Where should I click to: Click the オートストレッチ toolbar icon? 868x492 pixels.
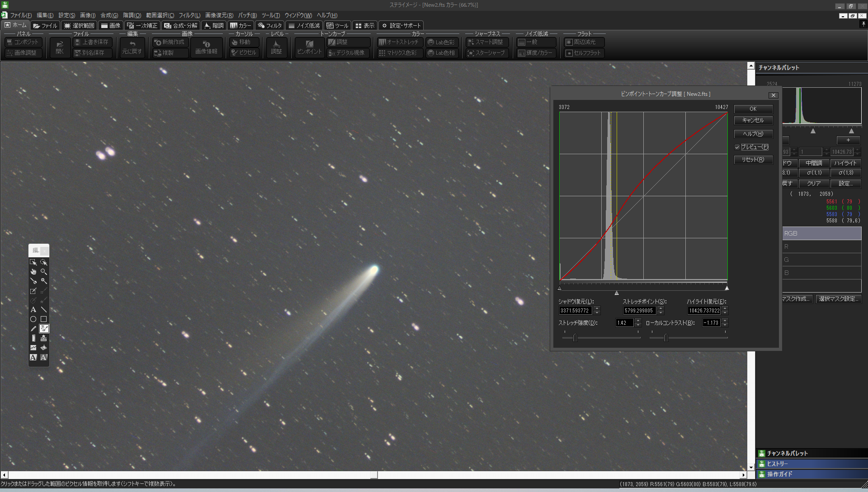point(399,42)
